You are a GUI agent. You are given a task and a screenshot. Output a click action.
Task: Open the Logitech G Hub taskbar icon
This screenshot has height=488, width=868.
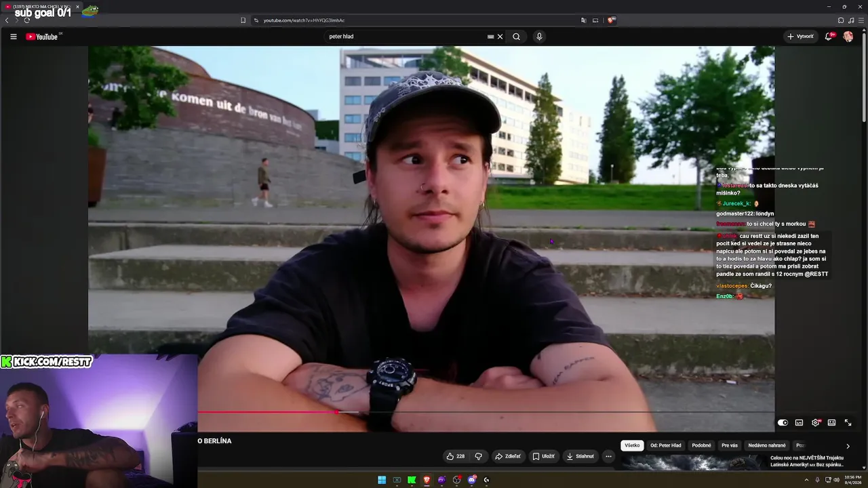coord(486,480)
